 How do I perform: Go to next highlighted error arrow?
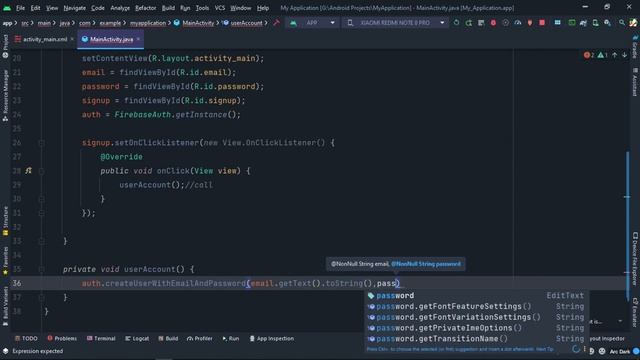[624, 55]
